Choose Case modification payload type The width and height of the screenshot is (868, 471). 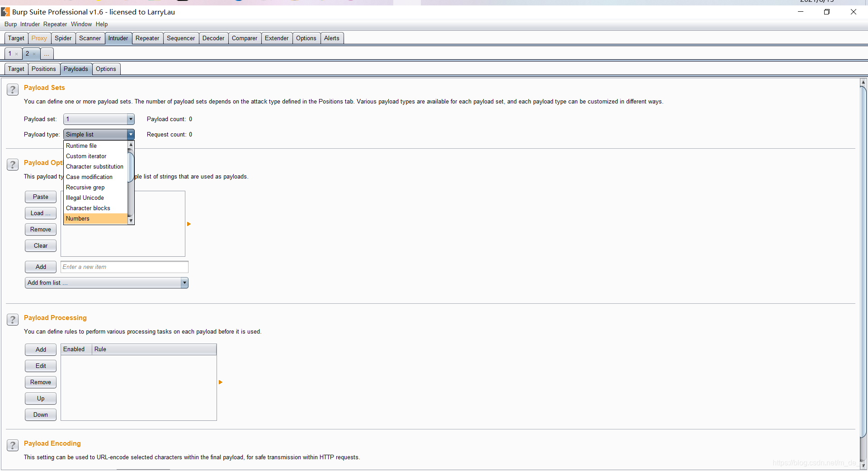point(96,177)
